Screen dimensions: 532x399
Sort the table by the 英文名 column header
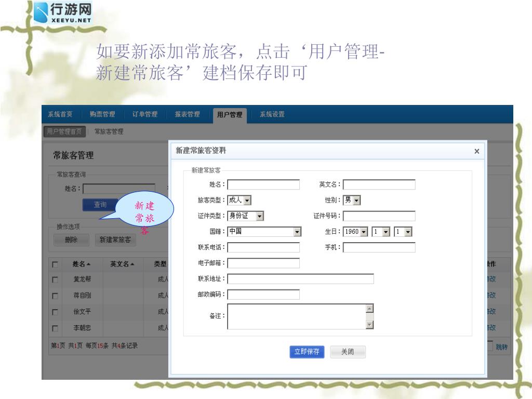tap(122, 264)
